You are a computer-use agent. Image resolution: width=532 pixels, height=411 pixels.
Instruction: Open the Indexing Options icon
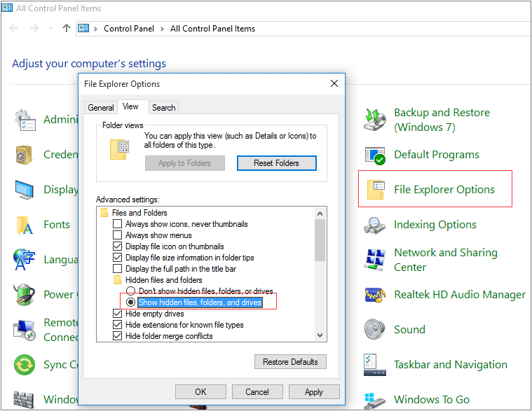tap(376, 225)
